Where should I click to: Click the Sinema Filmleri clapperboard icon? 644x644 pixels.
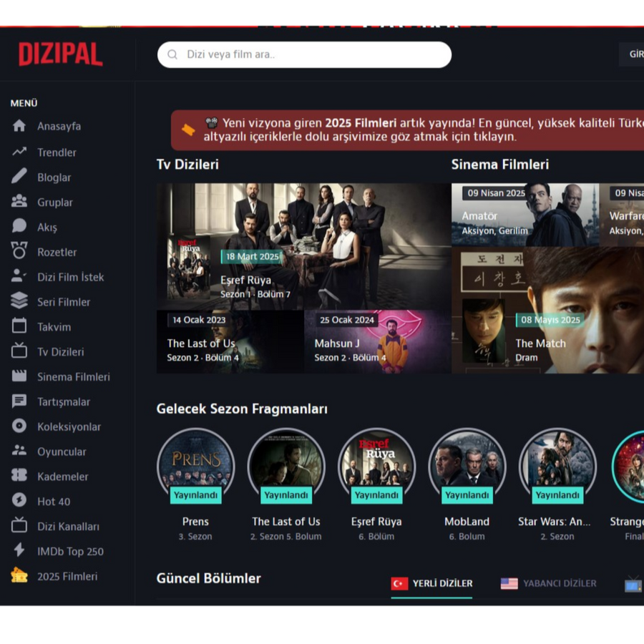coord(19,376)
